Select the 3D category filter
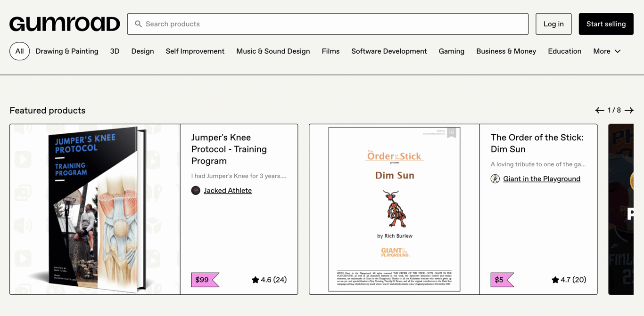The height and width of the screenshot is (316, 644). click(x=115, y=51)
